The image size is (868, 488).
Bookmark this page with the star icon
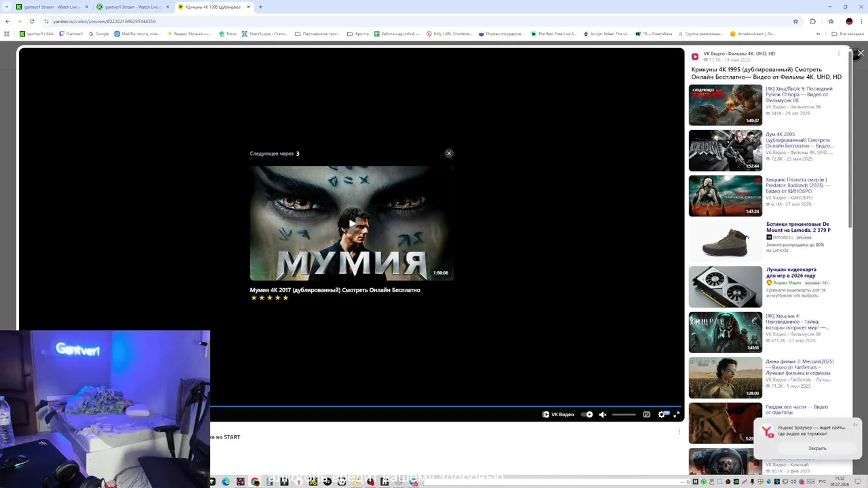coord(795,21)
